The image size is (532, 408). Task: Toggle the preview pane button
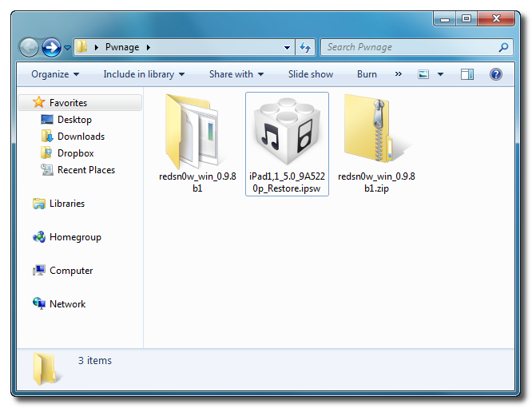(x=468, y=74)
